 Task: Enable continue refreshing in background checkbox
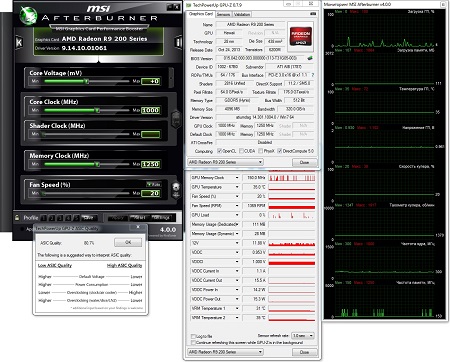(x=193, y=342)
